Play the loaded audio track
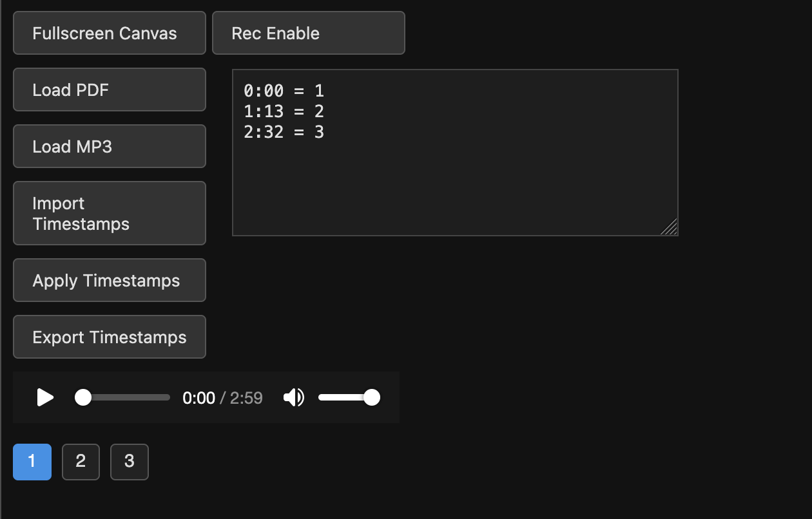 (45, 397)
